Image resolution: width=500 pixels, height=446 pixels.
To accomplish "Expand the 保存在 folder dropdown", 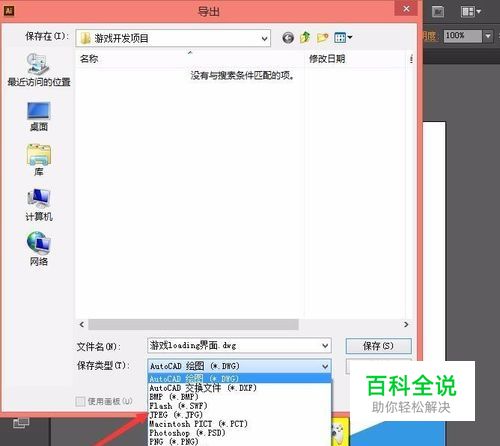I will coord(264,39).
